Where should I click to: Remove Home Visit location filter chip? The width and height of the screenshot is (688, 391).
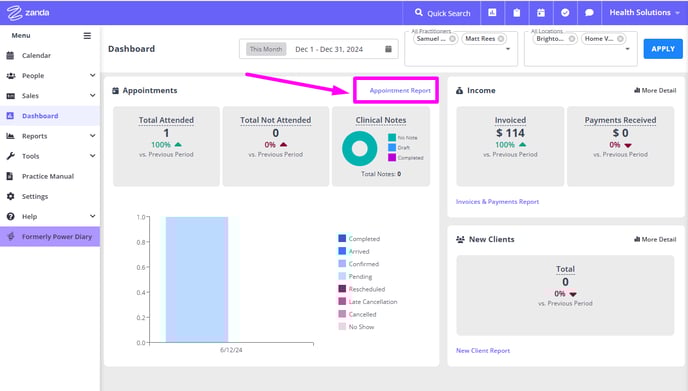pos(620,39)
